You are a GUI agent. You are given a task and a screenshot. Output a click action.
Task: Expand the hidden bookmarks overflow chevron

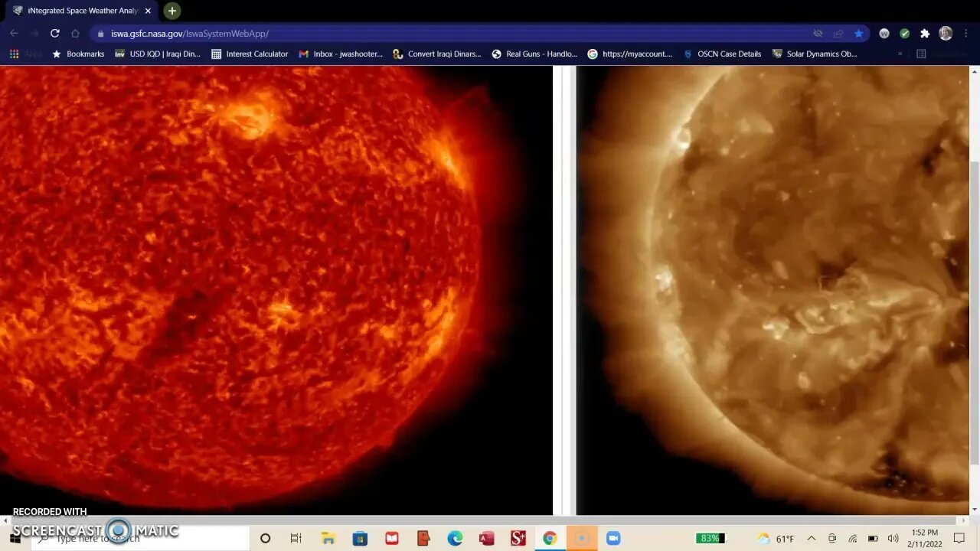(900, 54)
